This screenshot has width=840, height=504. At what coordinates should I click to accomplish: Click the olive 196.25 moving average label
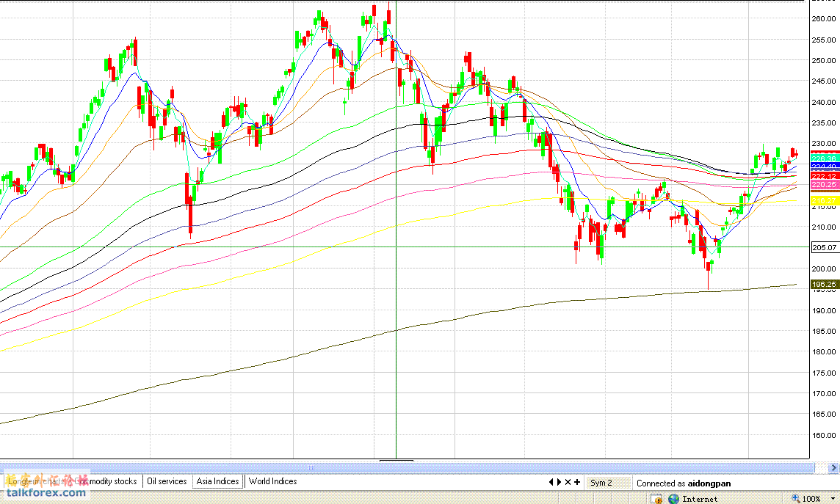tap(825, 284)
